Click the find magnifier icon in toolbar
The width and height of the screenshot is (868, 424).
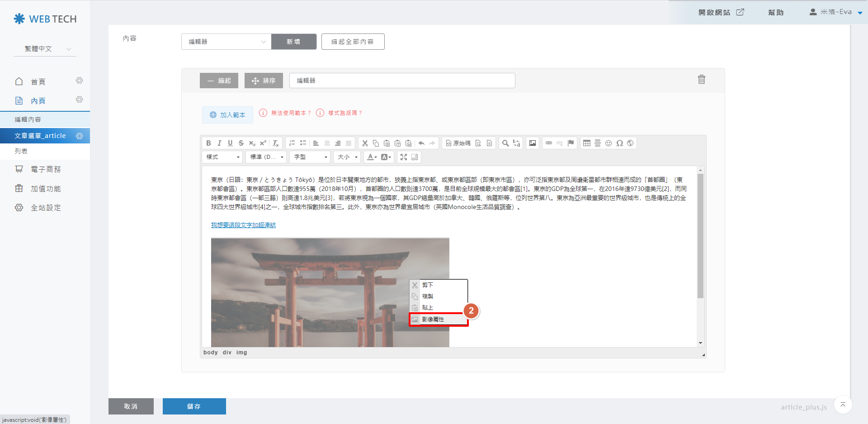click(505, 143)
